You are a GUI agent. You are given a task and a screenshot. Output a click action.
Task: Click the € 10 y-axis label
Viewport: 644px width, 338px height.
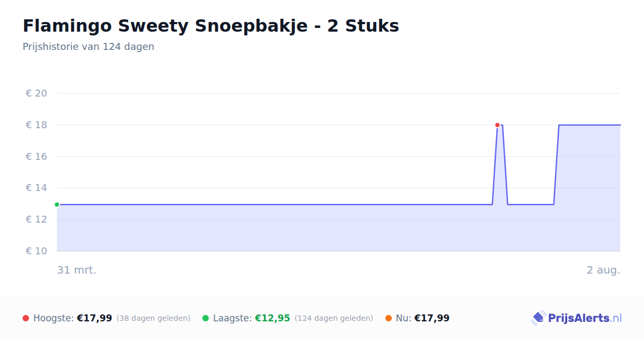pyautogui.click(x=36, y=251)
